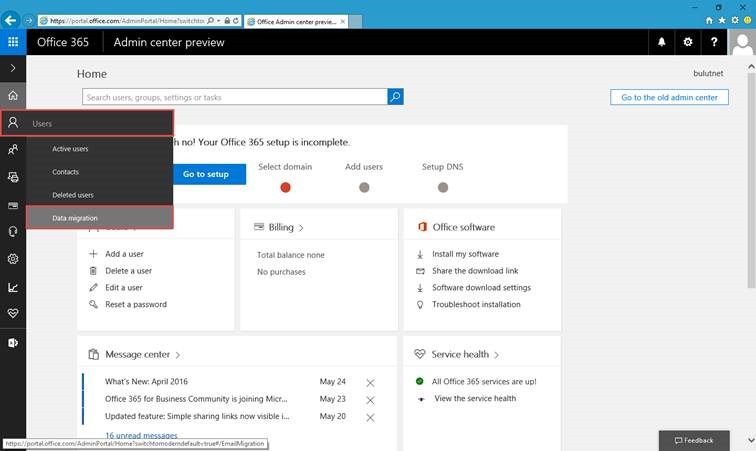Viewport: 756px width, 451px height.
Task: Click the Feedback button
Action: pos(694,440)
